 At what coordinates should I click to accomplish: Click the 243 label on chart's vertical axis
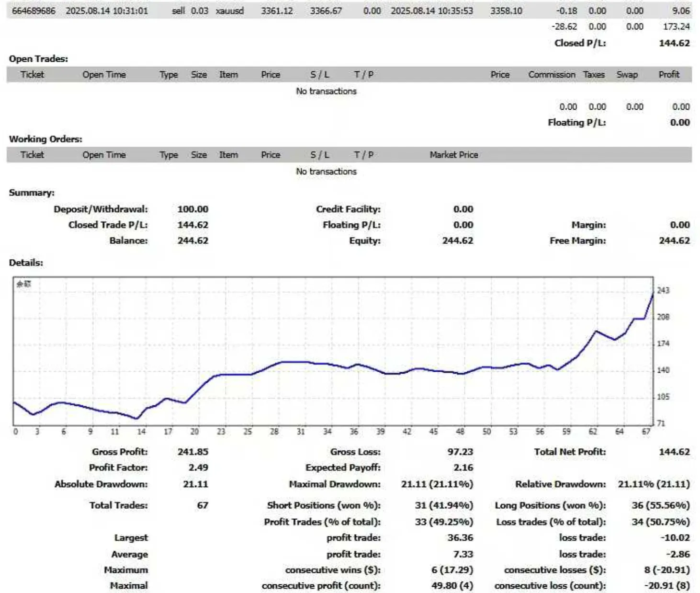click(663, 290)
